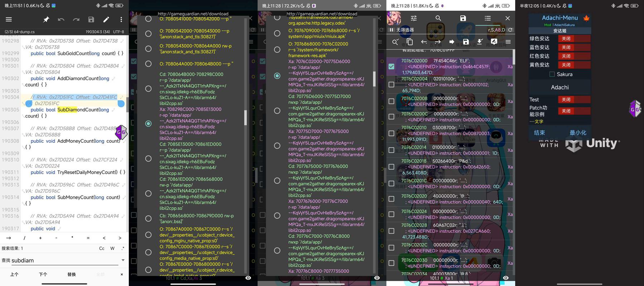The width and height of the screenshot is (644, 286).
Task: Tap the floating GG icon beside Adachi-Menu
Action: click(635, 109)
